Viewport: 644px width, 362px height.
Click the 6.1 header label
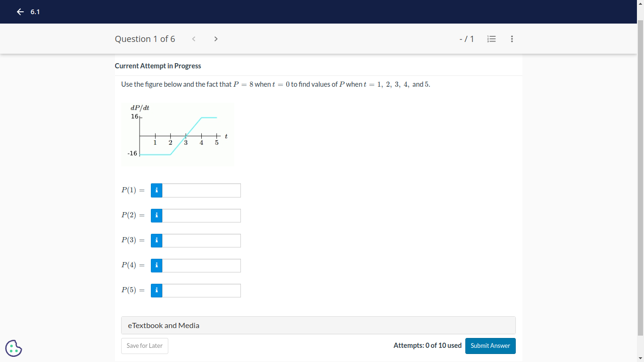click(35, 12)
